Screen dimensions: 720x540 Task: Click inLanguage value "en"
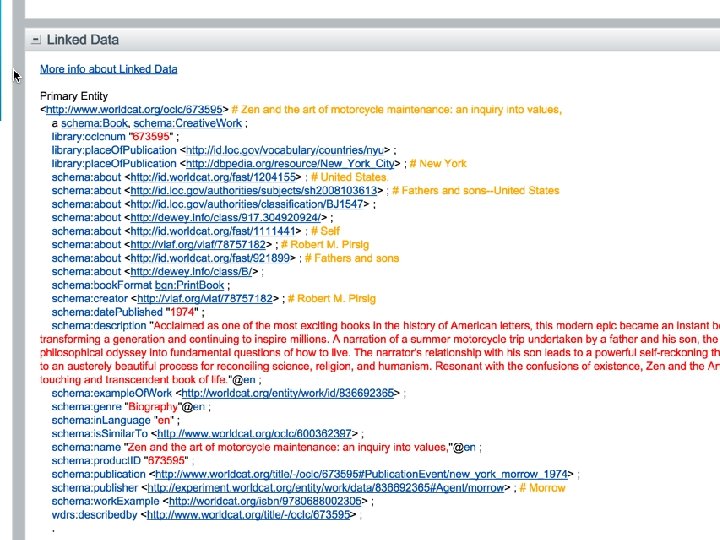(x=164, y=420)
